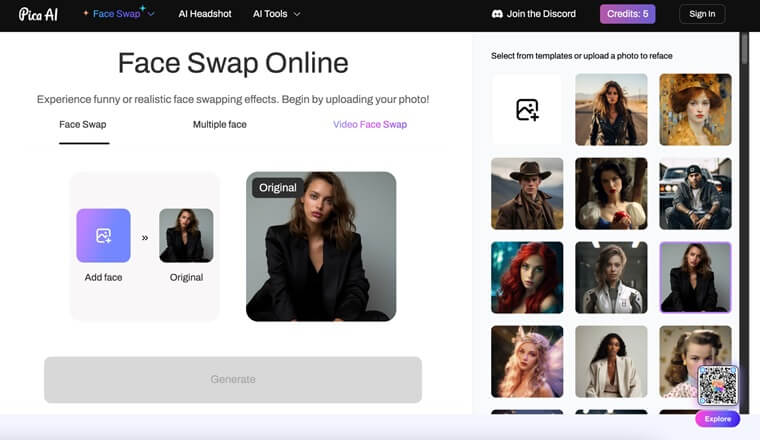Open AI Headshot from the navigation
Image resolution: width=760 pixels, height=440 pixels.
(x=203, y=14)
